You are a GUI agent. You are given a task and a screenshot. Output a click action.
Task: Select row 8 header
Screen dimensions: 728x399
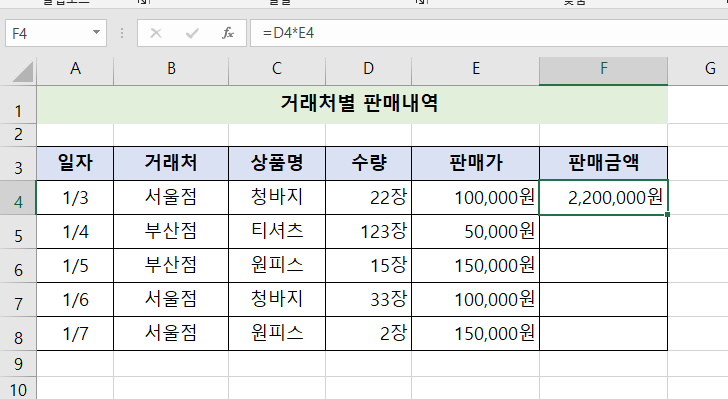point(18,334)
